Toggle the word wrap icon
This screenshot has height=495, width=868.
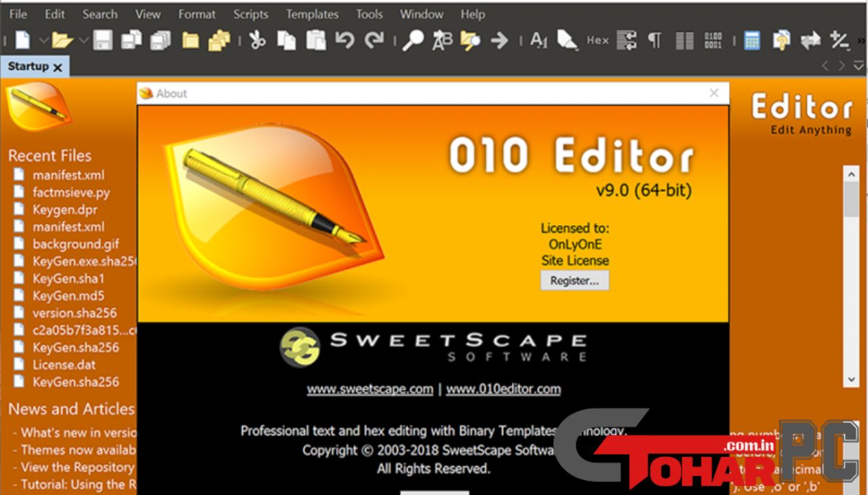(x=627, y=41)
